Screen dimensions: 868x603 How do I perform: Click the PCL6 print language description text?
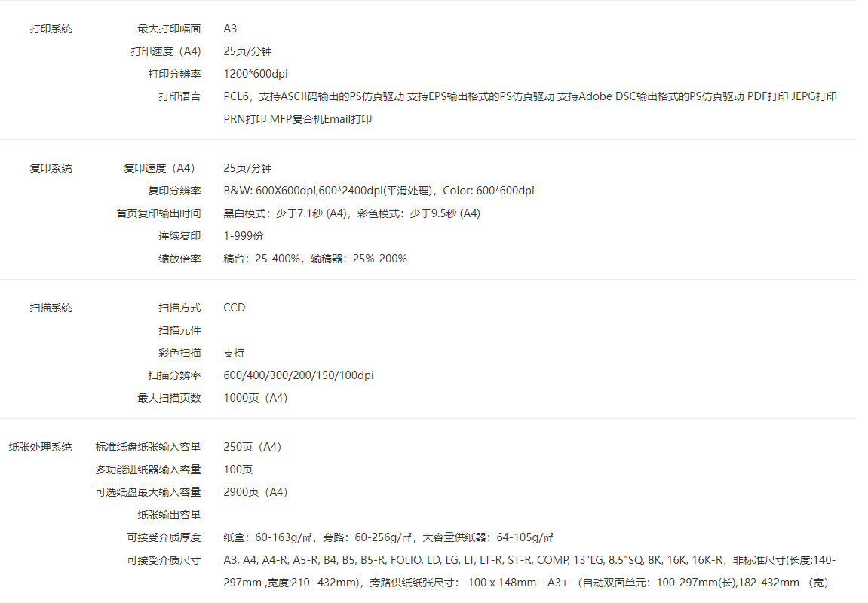click(529, 96)
